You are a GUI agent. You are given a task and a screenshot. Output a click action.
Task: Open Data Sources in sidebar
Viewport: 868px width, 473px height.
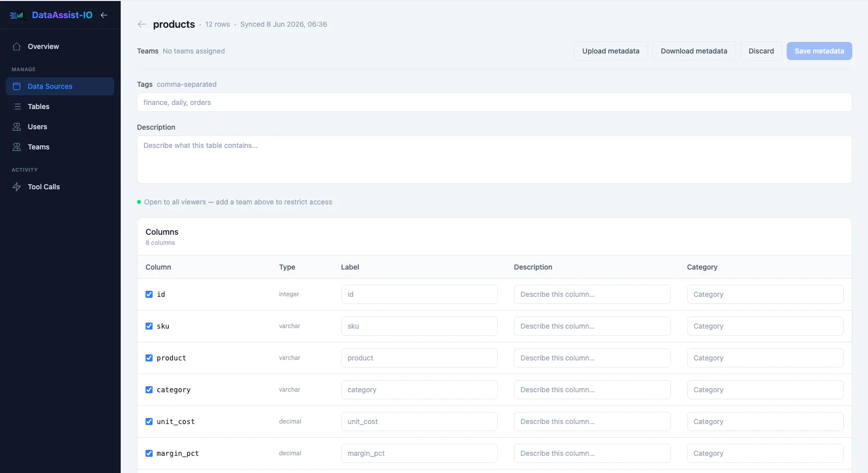(60, 86)
